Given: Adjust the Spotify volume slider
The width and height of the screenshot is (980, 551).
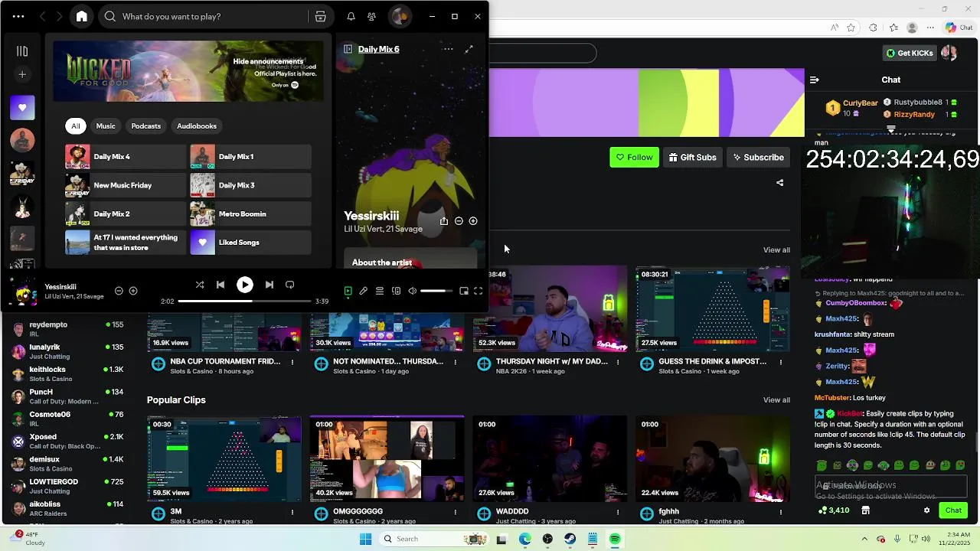Looking at the screenshot, I should tap(436, 291).
